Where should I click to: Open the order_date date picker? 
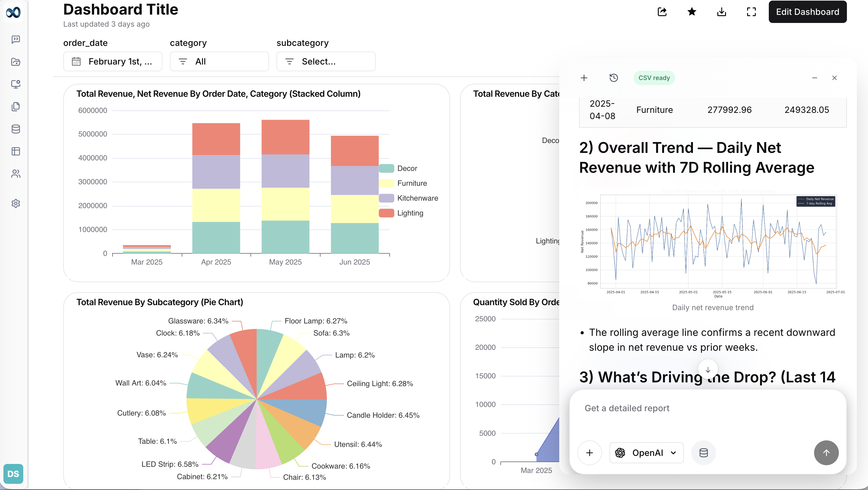tap(113, 61)
